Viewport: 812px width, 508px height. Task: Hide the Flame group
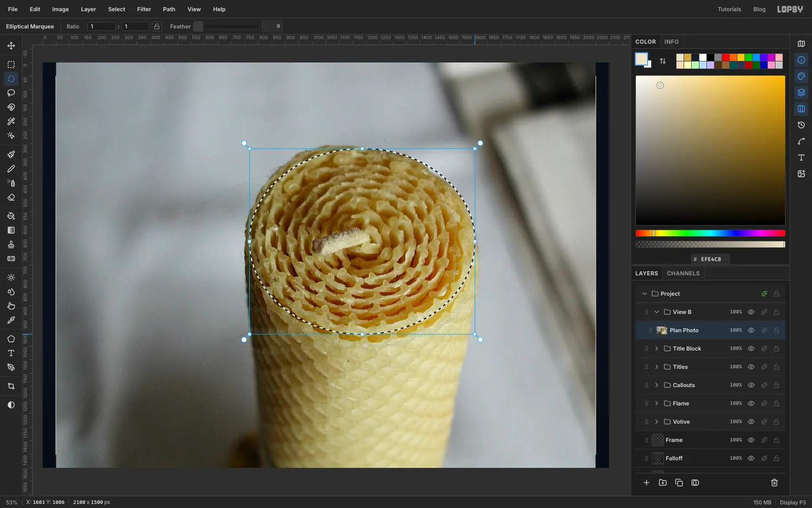click(751, 403)
